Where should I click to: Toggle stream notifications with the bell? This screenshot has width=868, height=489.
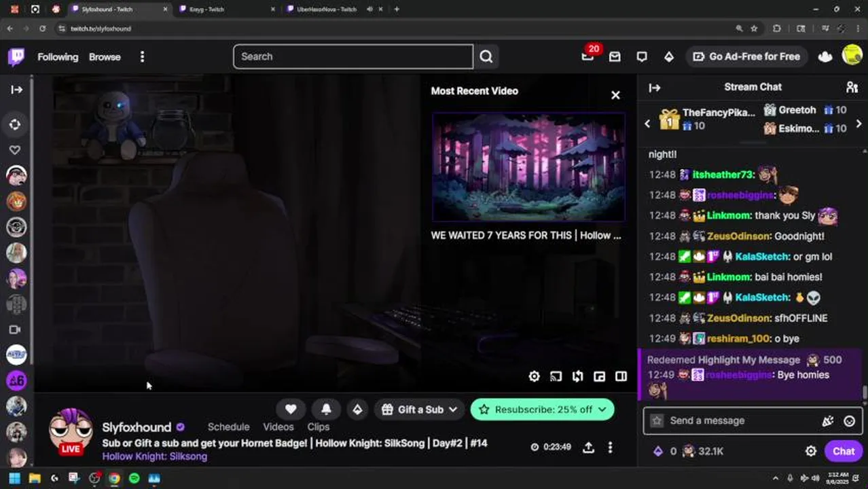coord(326,410)
